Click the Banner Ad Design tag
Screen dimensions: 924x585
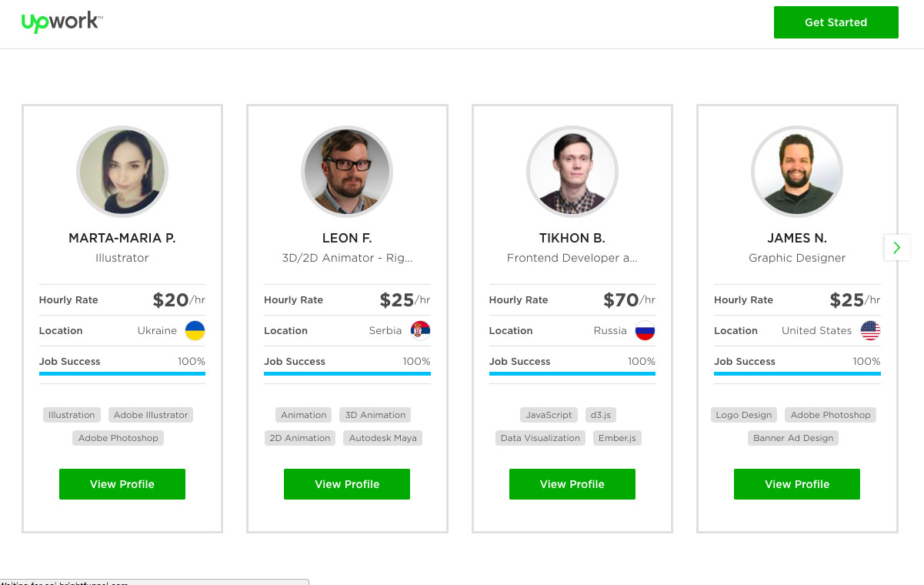click(793, 438)
